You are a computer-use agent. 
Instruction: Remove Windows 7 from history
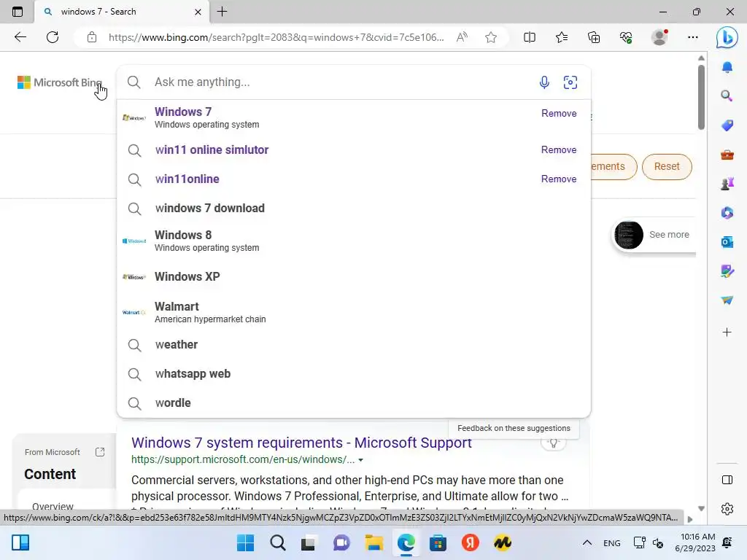pyautogui.click(x=559, y=113)
